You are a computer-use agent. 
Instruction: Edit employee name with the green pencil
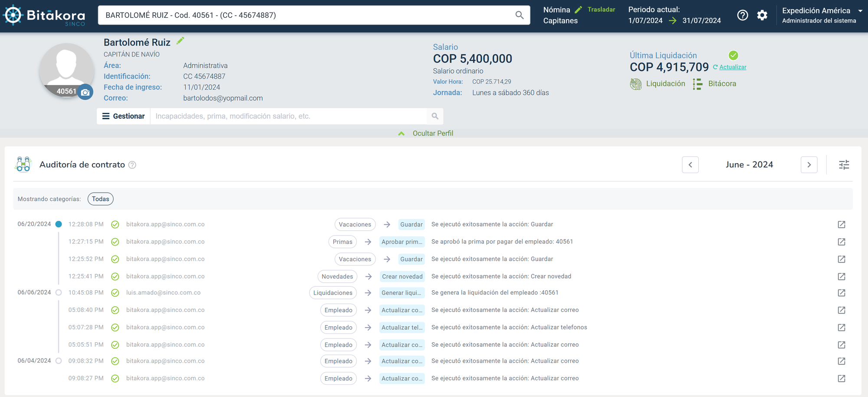[181, 41]
